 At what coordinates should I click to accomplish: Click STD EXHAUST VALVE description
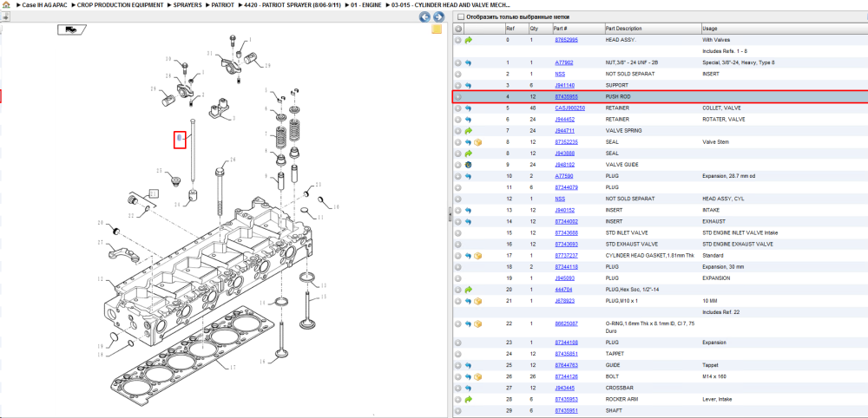tap(632, 244)
